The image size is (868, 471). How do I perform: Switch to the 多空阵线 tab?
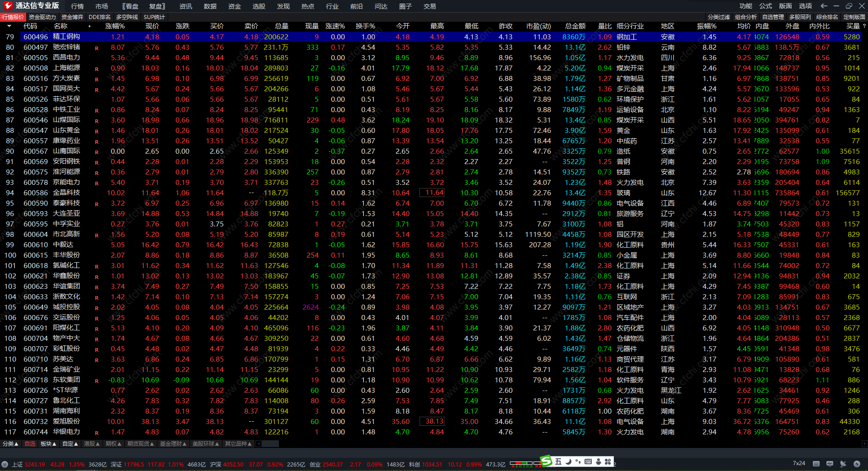[x=127, y=17]
